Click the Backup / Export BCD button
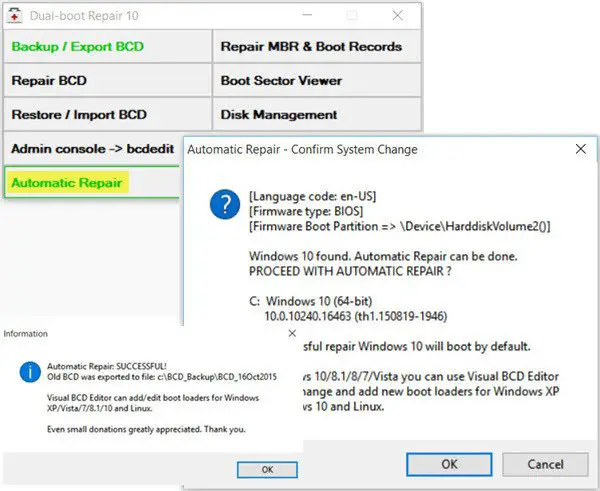This screenshot has width=600, height=491. click(x=108, y=46)
